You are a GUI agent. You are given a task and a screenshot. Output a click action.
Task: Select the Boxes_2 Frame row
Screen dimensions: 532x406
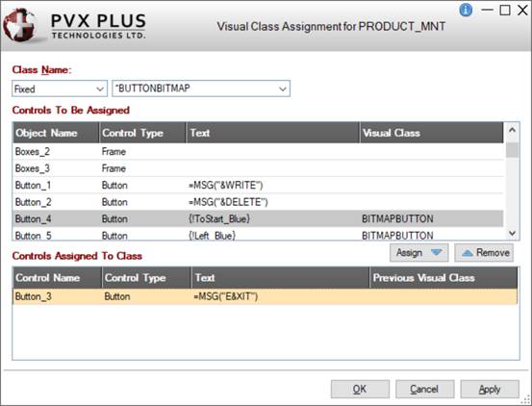click(x=258, y=152)
